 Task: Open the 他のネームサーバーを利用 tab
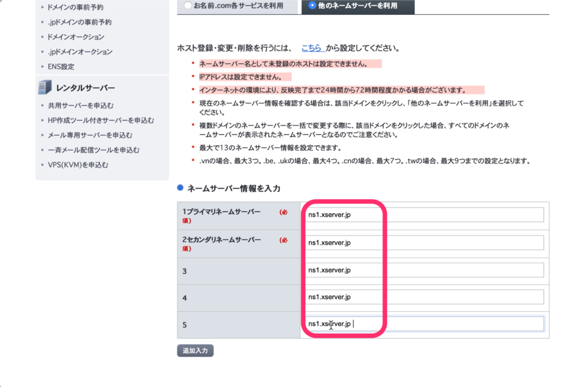point(361,6)
